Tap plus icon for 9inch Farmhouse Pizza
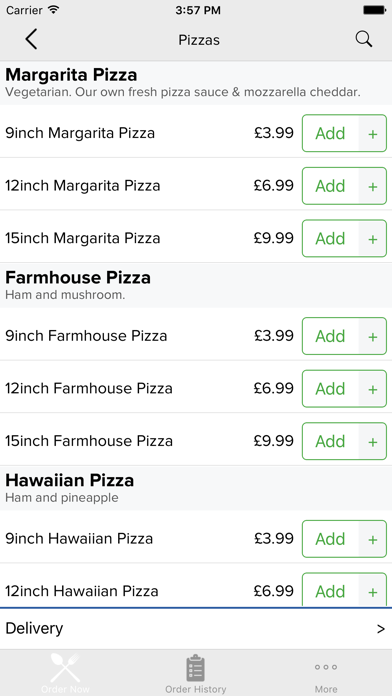Image resolution: width=392 pixels, height=696 pixels. click(x=373, y=336)
